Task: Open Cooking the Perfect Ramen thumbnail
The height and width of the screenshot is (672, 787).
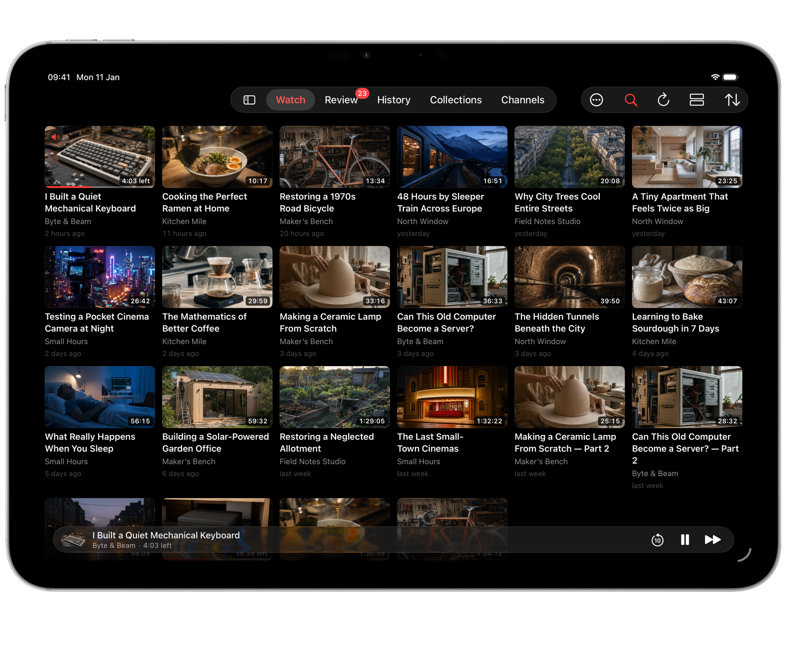Action: 217,157
